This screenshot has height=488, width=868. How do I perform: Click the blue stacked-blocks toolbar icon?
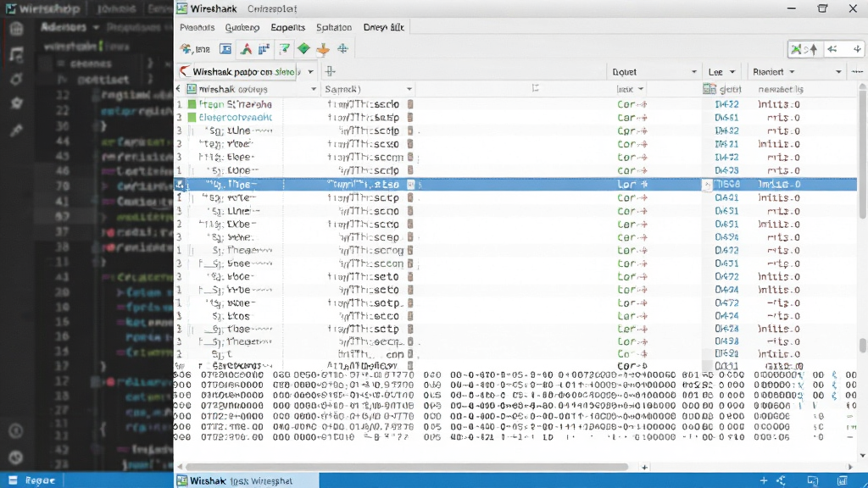click(x=264, y=49)
